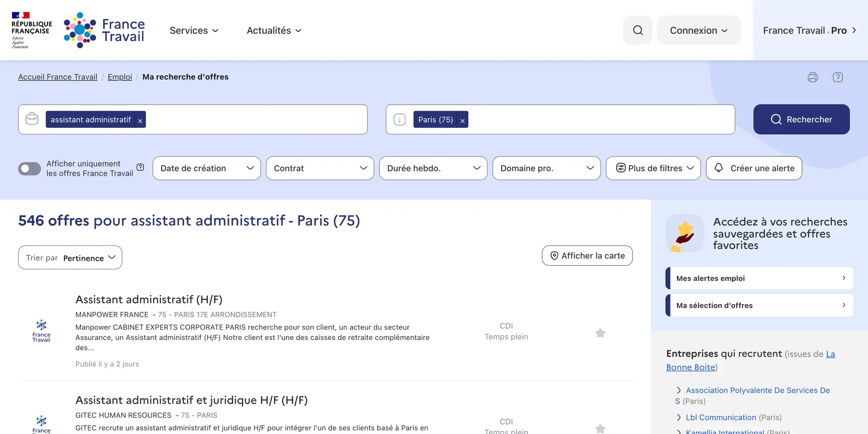Click the France Travail logo

click(x=104, y=30)
